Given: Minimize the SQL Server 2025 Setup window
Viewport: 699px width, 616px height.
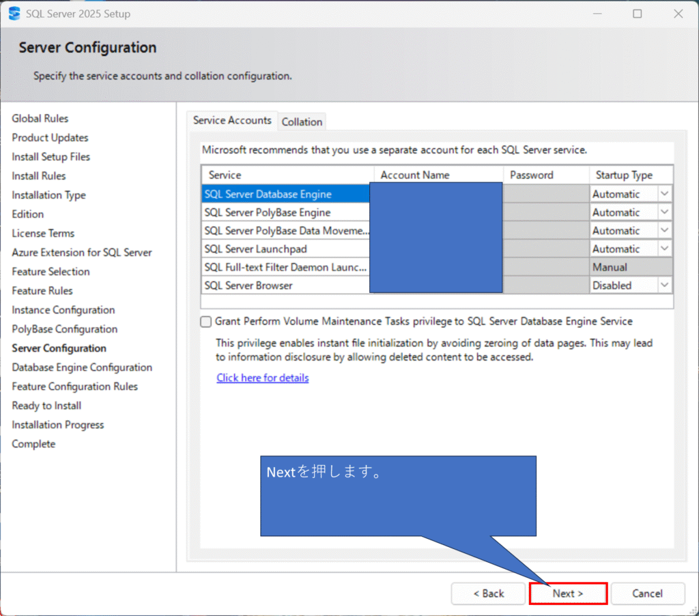Looking at the screenshot, I should point(597,14).
